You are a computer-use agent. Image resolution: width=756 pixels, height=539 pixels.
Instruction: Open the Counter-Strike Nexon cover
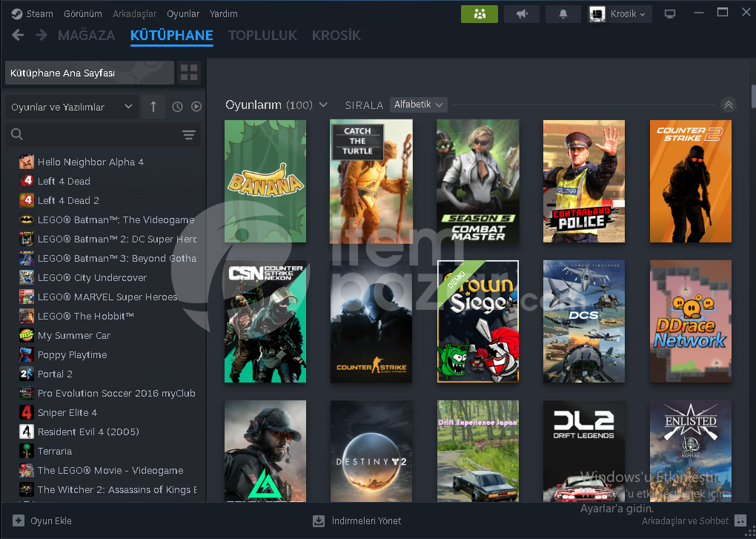click(x=265, y=322)
